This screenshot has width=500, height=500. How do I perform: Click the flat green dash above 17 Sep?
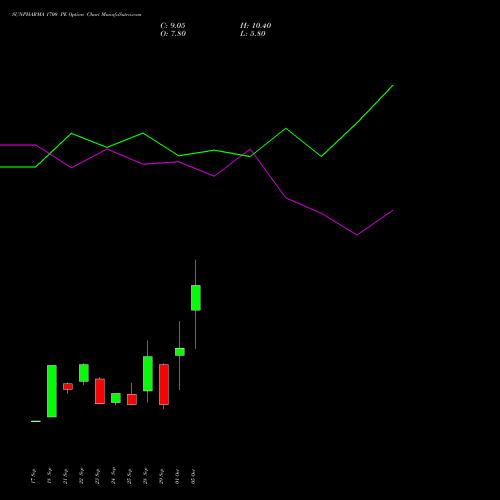point(36,421)
